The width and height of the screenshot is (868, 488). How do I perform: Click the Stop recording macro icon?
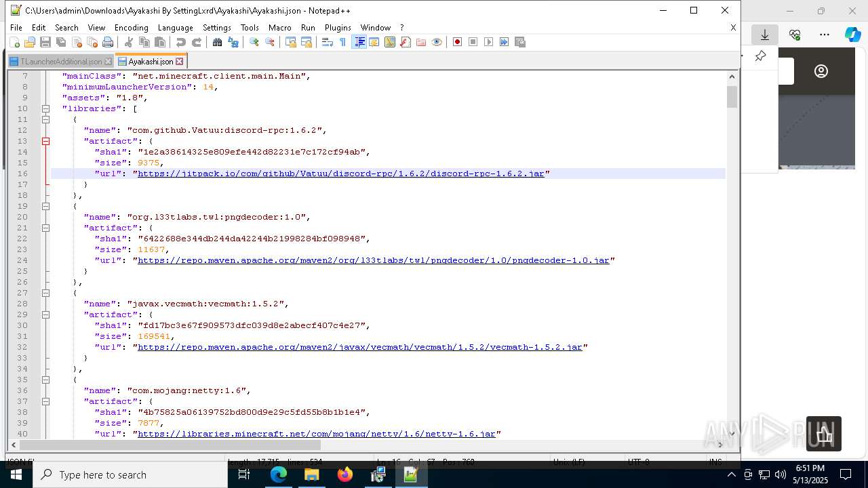coord(473,42)
